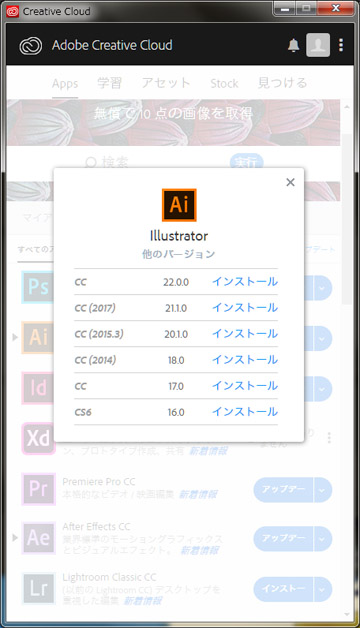The image size is (360, 628).
Task: Install Illustrator CC (2015.3) 20.1.0
Action: click(245, 334)
